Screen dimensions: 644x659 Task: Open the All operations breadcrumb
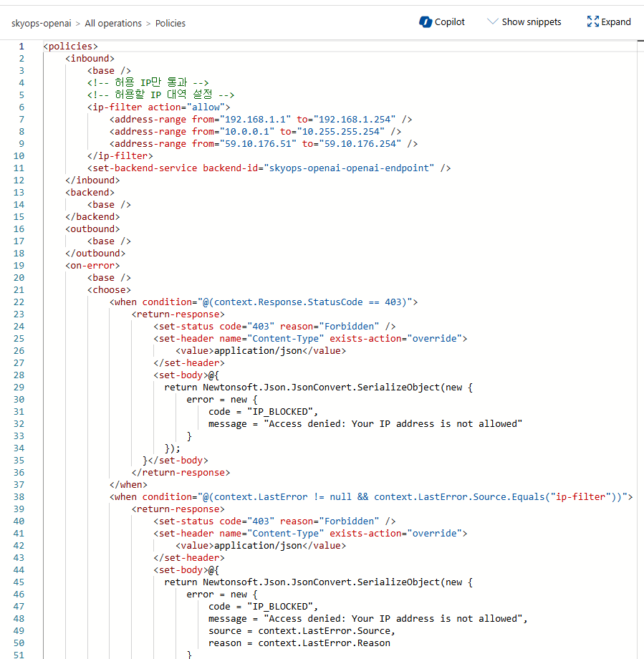(113, 24)
